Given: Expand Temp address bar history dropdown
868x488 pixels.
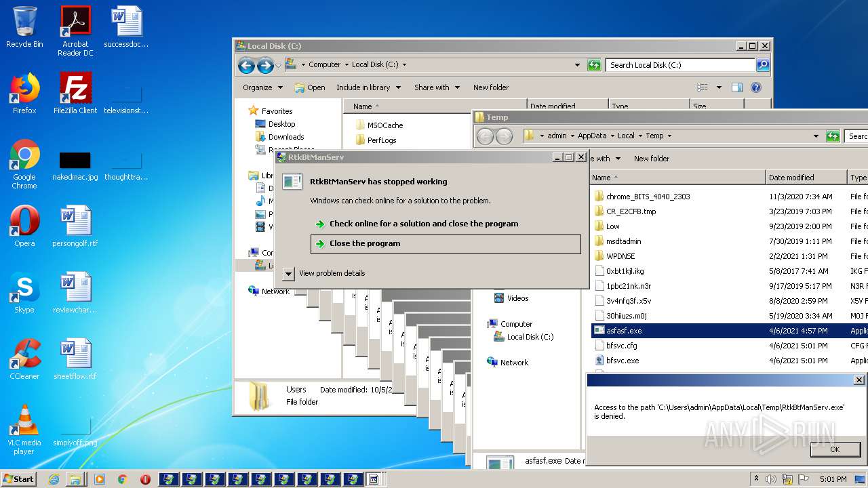Looking at the screenshot, I should coord(816,136).
